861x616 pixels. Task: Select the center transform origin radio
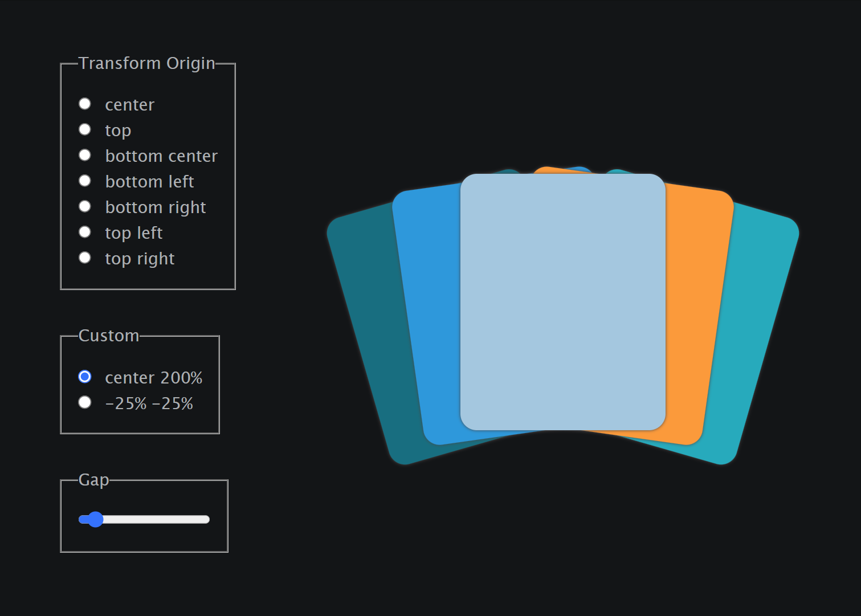point(85,104)
